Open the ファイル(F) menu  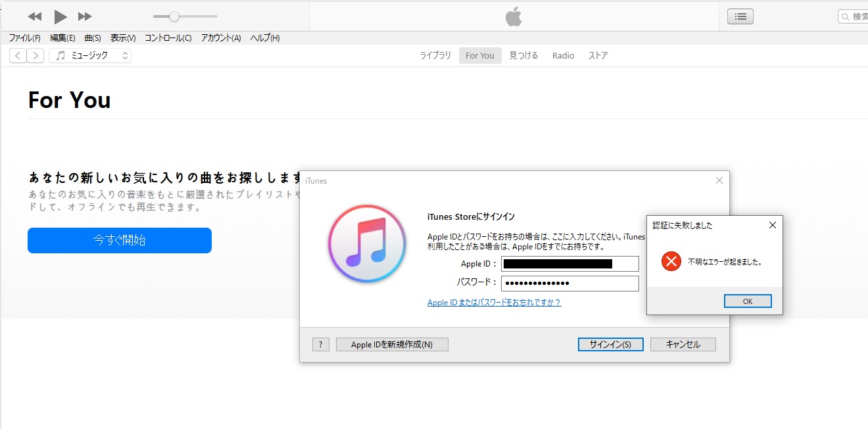tap(24, 38)
